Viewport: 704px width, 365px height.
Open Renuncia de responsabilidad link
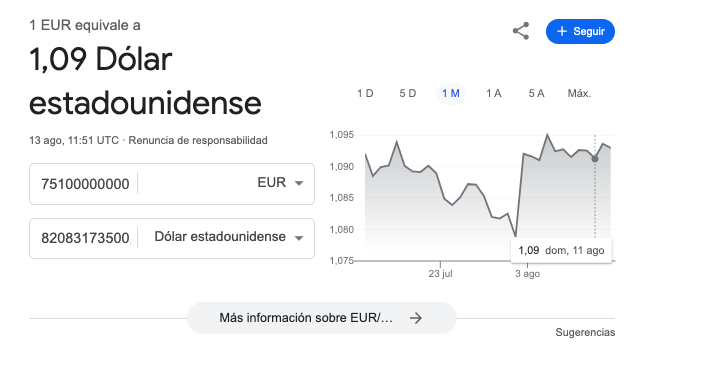[x=198, y=141]
